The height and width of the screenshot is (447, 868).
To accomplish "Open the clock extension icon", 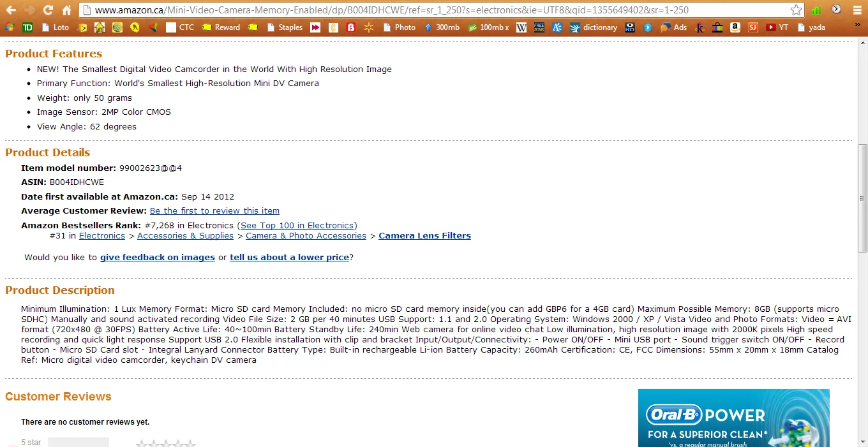I will (837, 10).
